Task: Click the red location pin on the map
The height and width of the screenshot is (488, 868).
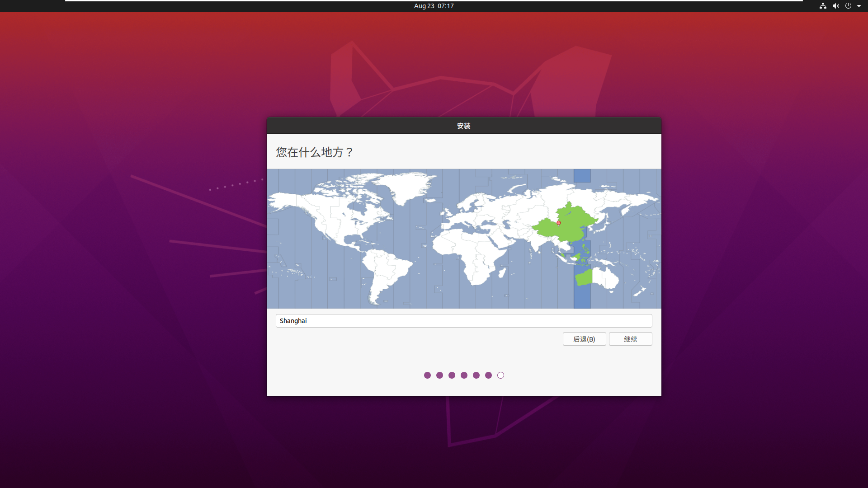Action: (559, 223)
